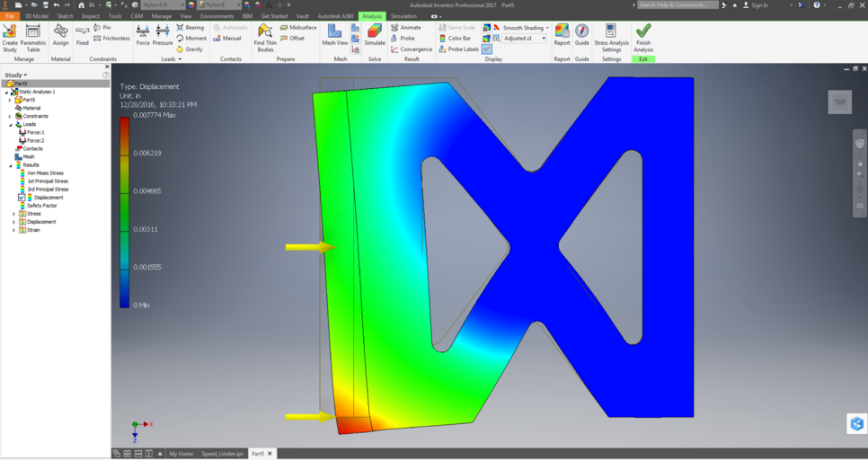Select the Force load tool
Screen dimensions: 868x460
pyautogui.click(x=142, y=34)
